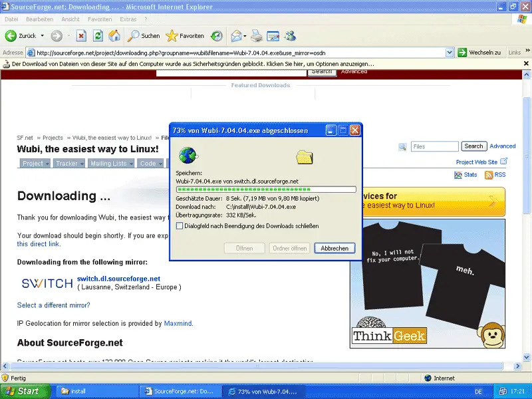The image size is (532, 399).
Task: Select the 73% von Wubi download taskbar button
Action: click(x=264, y=391)
